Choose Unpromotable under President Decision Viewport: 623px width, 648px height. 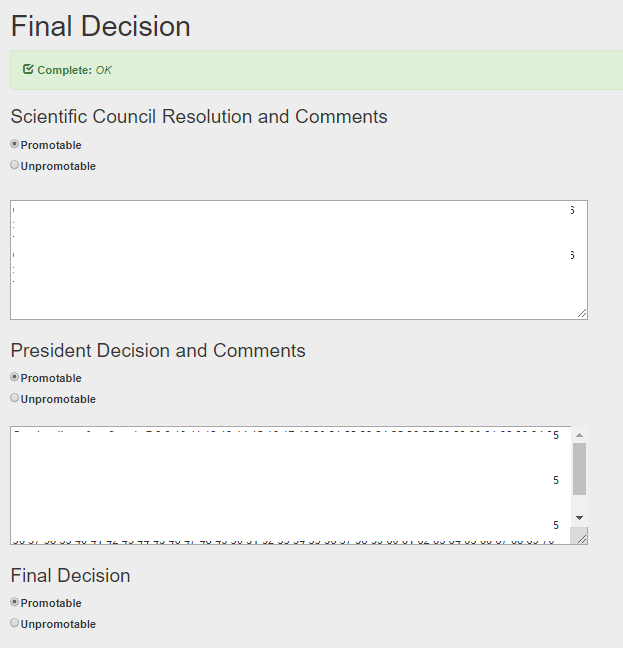[x=14, y=398]
